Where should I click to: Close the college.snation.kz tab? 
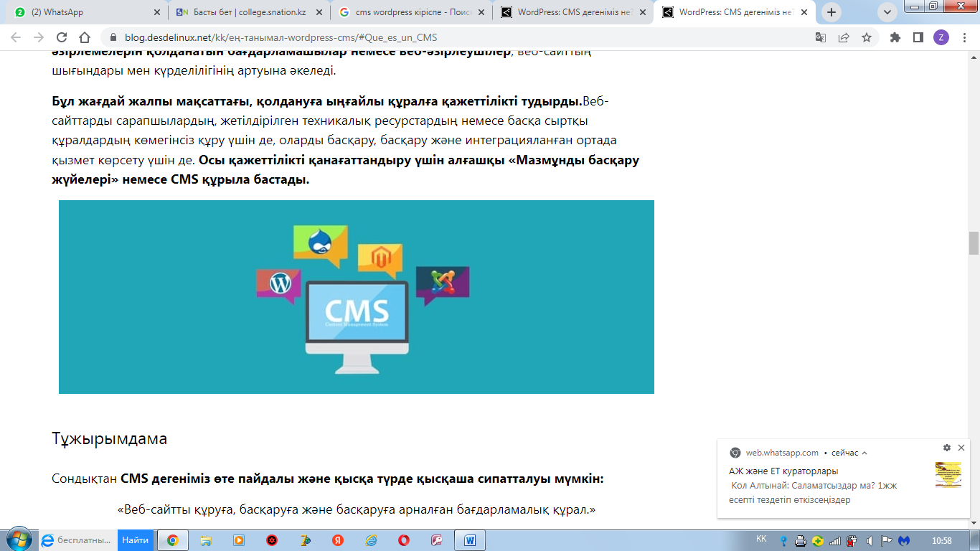pyautogui.click(x=319, y=12)
